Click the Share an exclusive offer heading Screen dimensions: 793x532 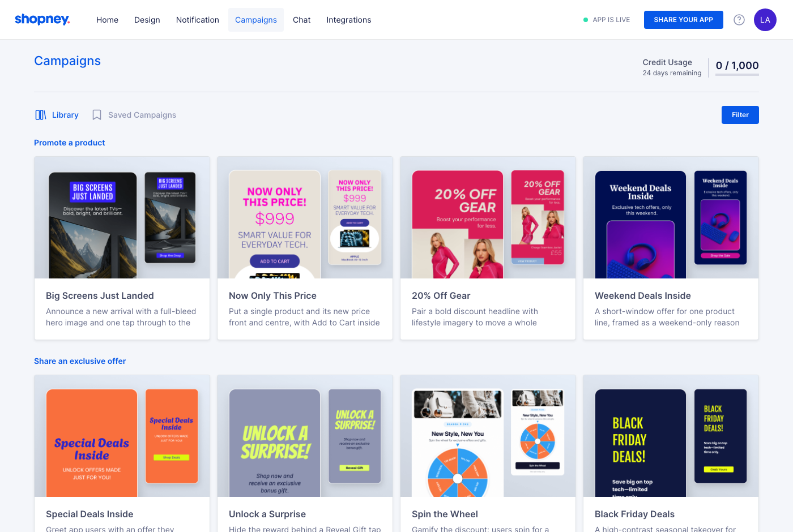(80, 361)
